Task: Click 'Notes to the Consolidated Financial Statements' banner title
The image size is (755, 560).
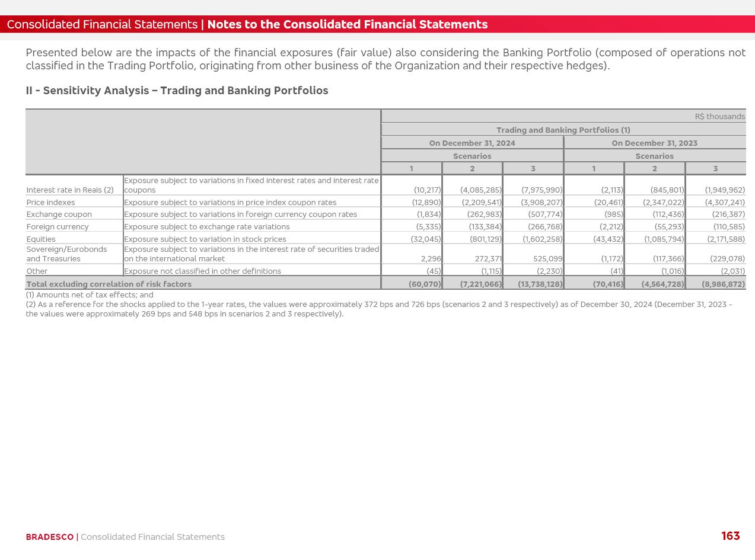Action: (x=347, y=24)
